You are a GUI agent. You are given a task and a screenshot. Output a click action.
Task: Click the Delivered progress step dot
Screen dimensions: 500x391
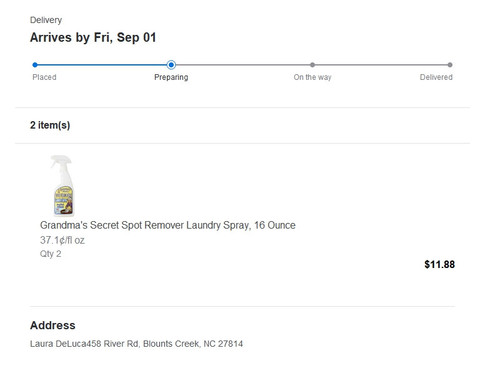click(x=450, y=65)
